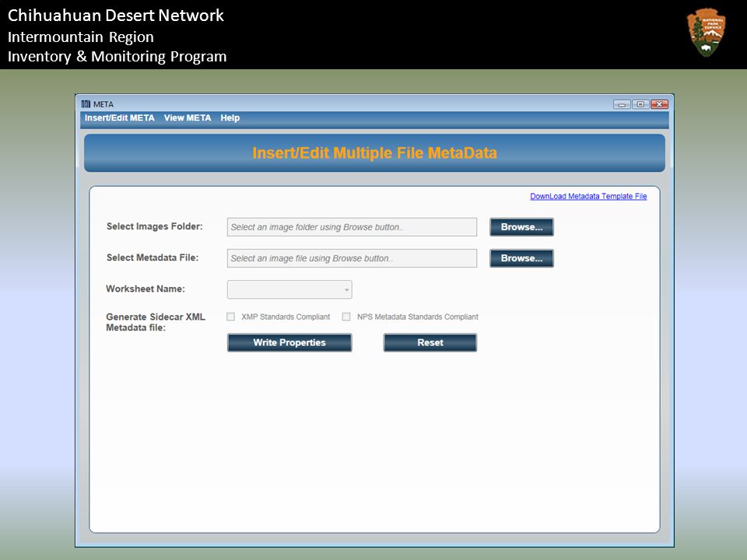The height and width of the screenshot is (560, 747).
Task: Close the META window
Action: (x=659, y=104)
